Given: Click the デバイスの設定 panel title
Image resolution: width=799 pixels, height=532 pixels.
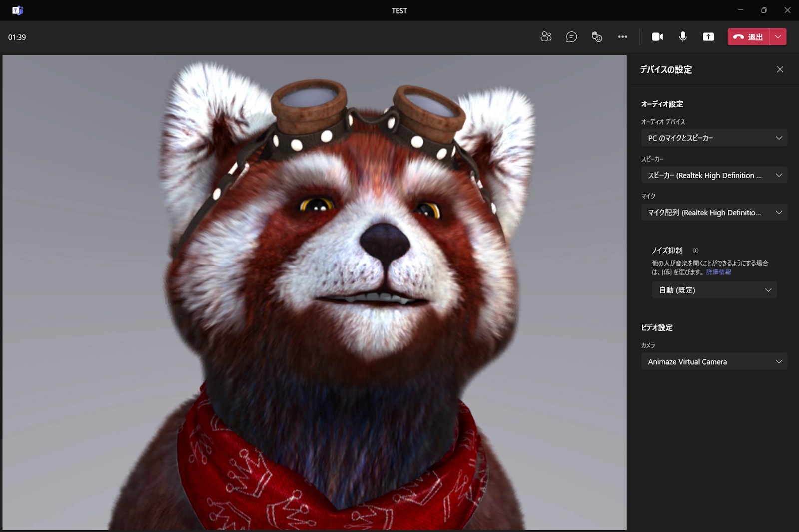Looking at the screenshot, I should tap(666, 69).
